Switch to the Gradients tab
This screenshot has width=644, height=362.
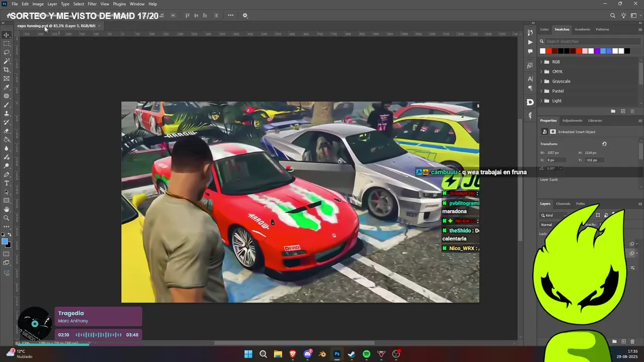point(582,29)
